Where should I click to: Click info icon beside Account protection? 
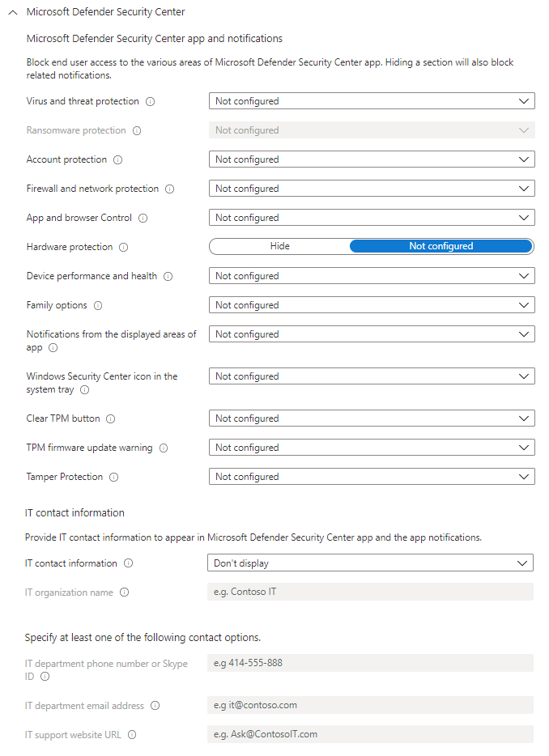pos(117,160)
